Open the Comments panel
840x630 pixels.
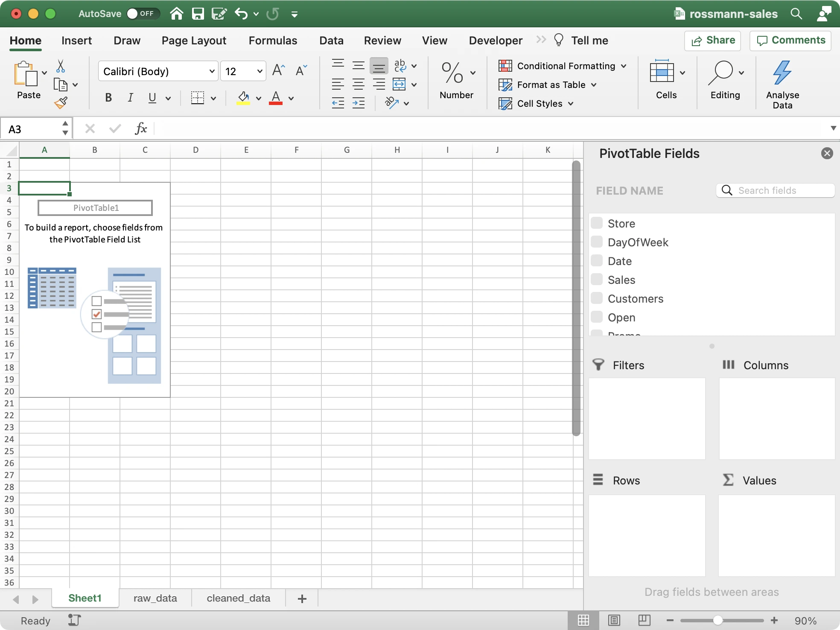pos(790,41)
